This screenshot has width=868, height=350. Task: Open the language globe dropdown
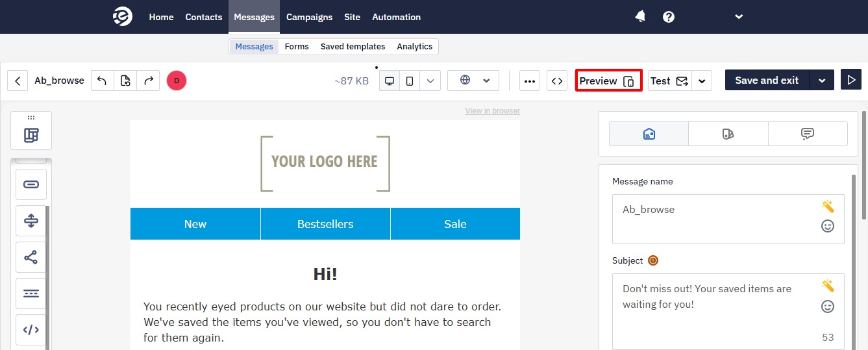click(473, 81)
